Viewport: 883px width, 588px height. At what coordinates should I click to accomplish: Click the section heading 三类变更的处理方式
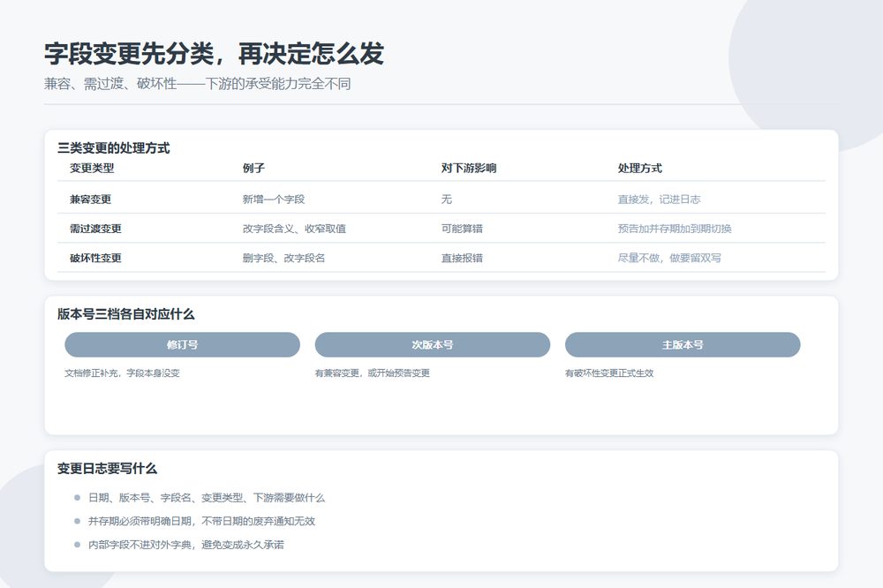(113, 148)
